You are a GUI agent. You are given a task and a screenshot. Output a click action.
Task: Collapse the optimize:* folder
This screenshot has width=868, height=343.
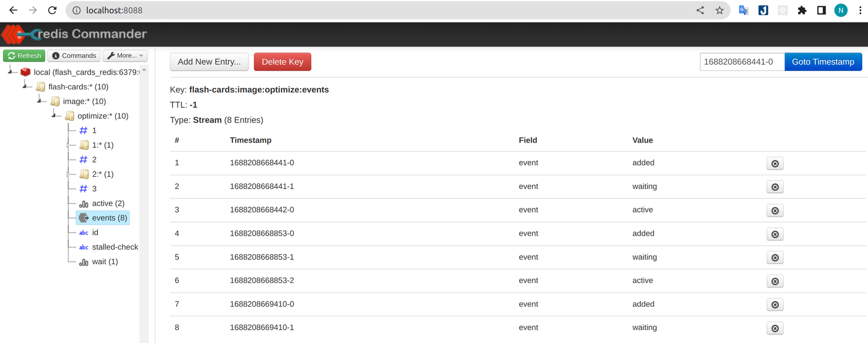coord(54,115)
